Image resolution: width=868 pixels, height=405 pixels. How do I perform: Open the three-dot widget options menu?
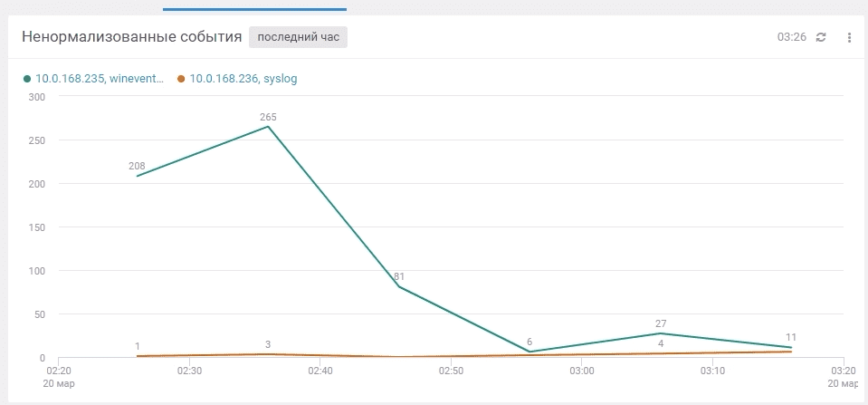[x=849, y=37]
